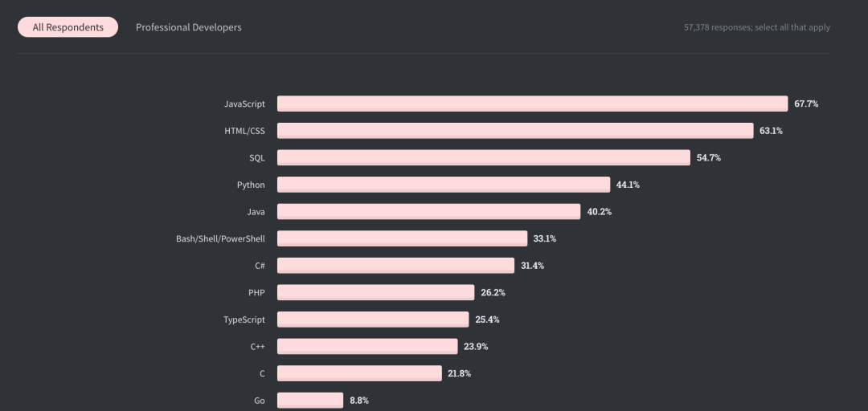Click the Bash/Shell/PowerShell label
This screenshot has width=868, height=411.
point(220,238)
